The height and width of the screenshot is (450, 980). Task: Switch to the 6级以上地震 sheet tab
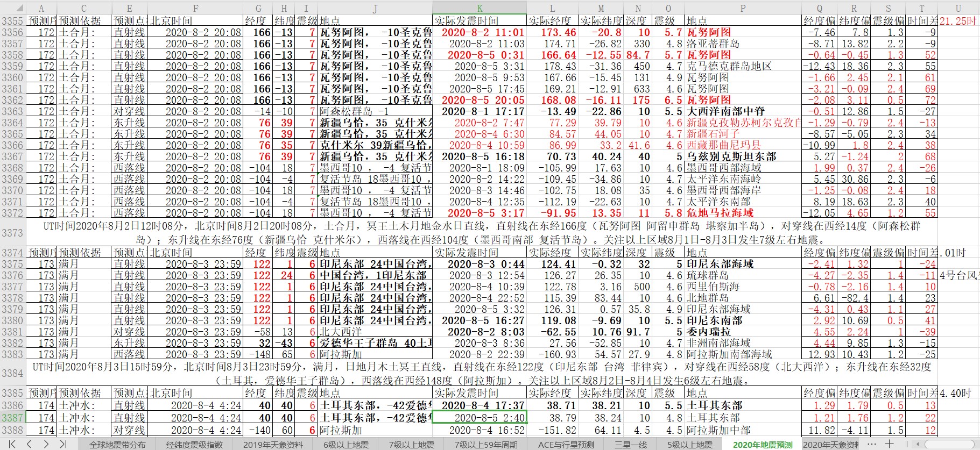point(346,445)
